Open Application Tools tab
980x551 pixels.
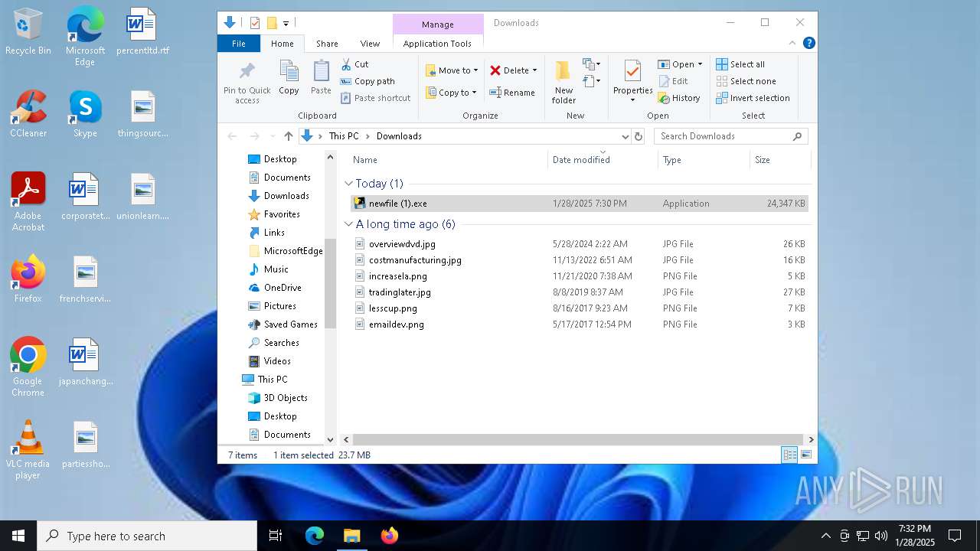437,44
